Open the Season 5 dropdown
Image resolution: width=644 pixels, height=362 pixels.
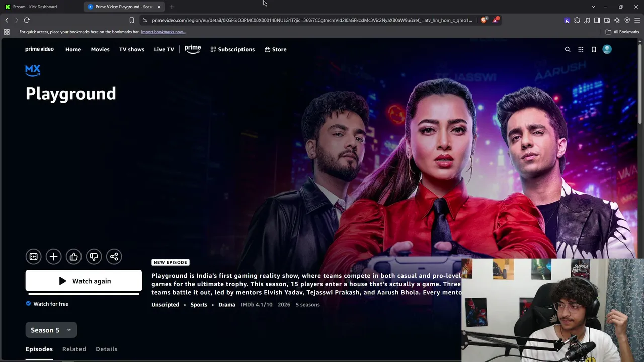(51, 330)
